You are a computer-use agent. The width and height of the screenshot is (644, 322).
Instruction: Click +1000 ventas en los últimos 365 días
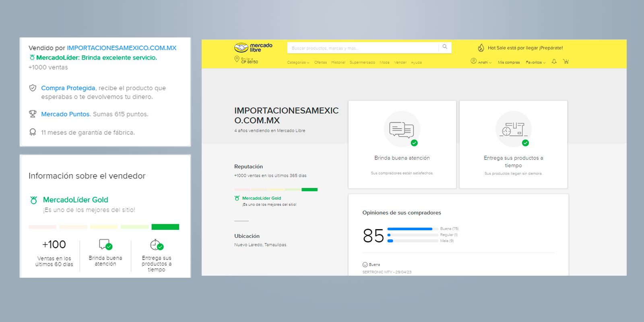point(270,175)
